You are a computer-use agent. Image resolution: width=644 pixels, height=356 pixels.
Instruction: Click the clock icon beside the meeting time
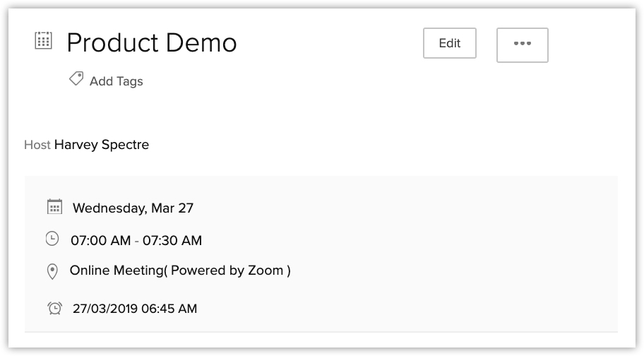point(52,239)
